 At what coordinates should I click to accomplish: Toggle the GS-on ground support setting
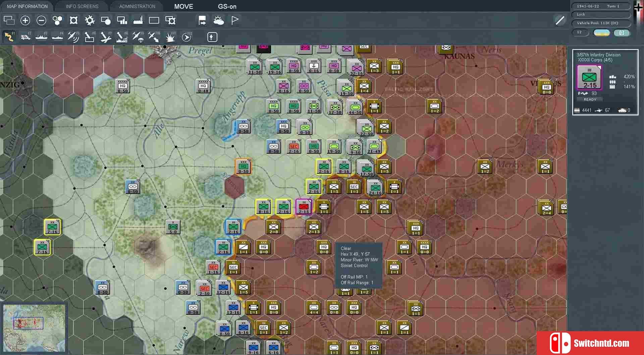tap(227, 6)
